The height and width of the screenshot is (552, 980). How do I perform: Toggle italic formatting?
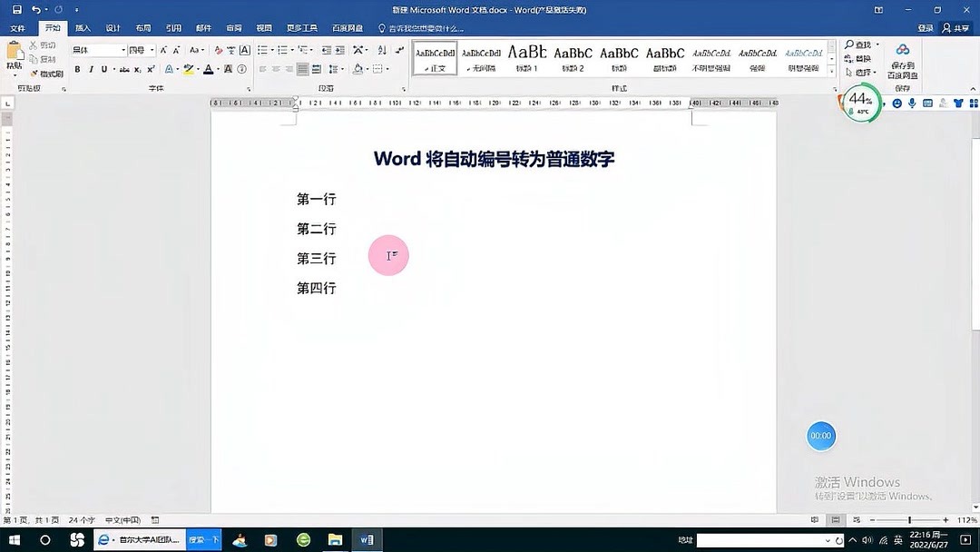[x=92, y=69]
